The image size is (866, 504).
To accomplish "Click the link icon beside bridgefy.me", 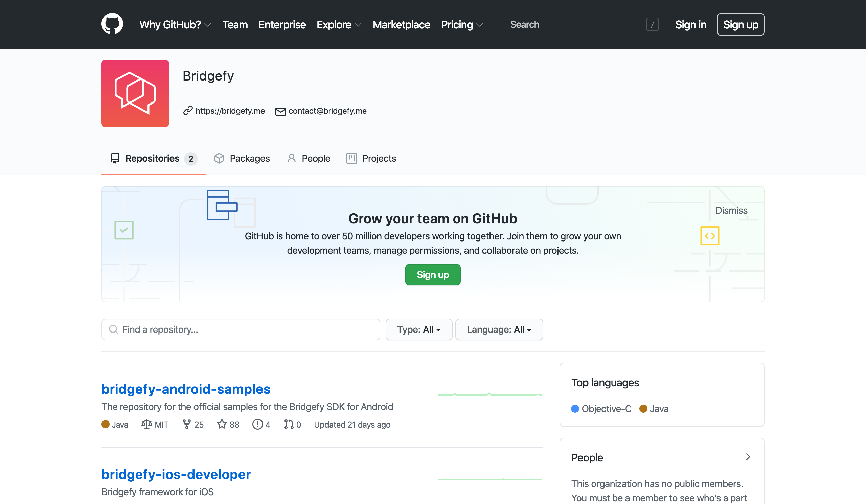I will [x=188, y=111].
